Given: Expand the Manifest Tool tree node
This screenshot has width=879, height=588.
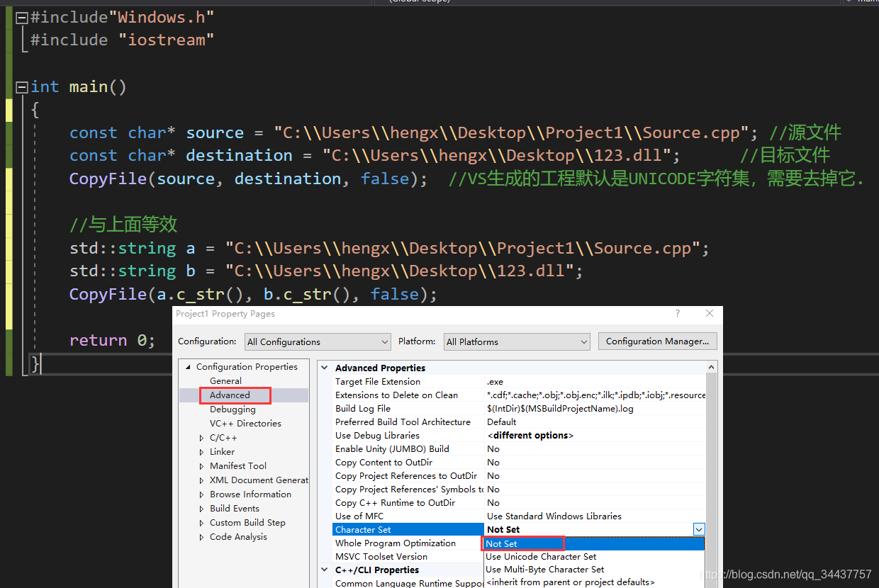Looking at the screenshot, I should (202, 466).
